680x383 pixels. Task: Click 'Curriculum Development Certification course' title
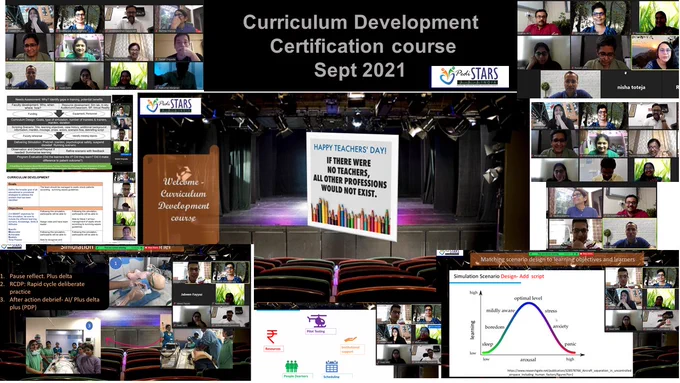pos(361,34)
